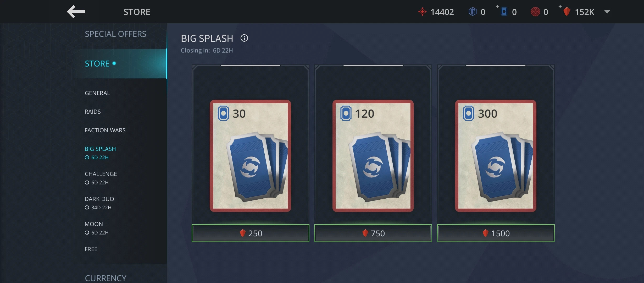Open the Free store category
This screenshot has height=283, width=644.
(91, 249)
